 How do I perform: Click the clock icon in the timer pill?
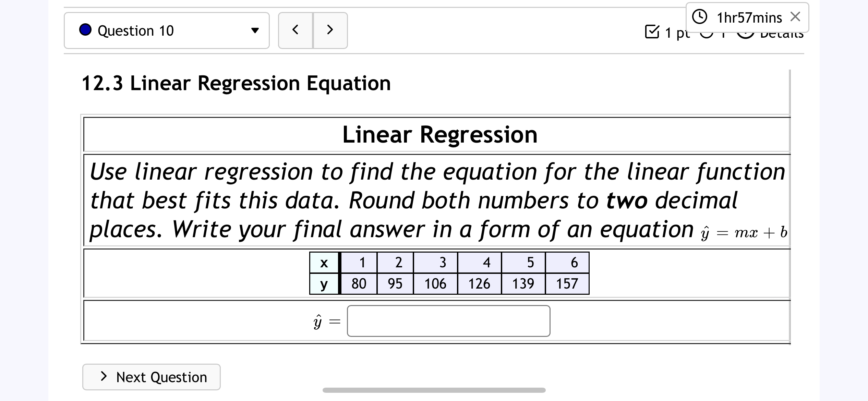click(699, 17)
